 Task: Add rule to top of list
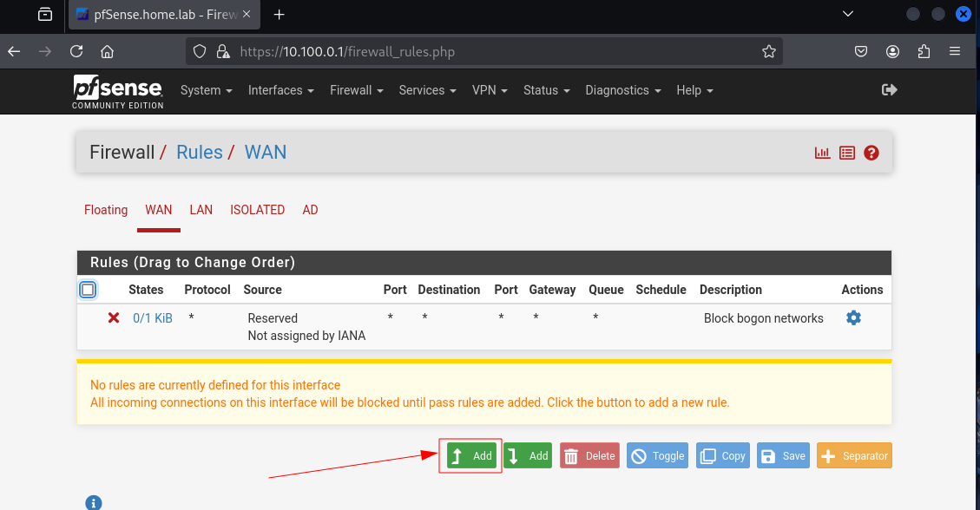470,455
